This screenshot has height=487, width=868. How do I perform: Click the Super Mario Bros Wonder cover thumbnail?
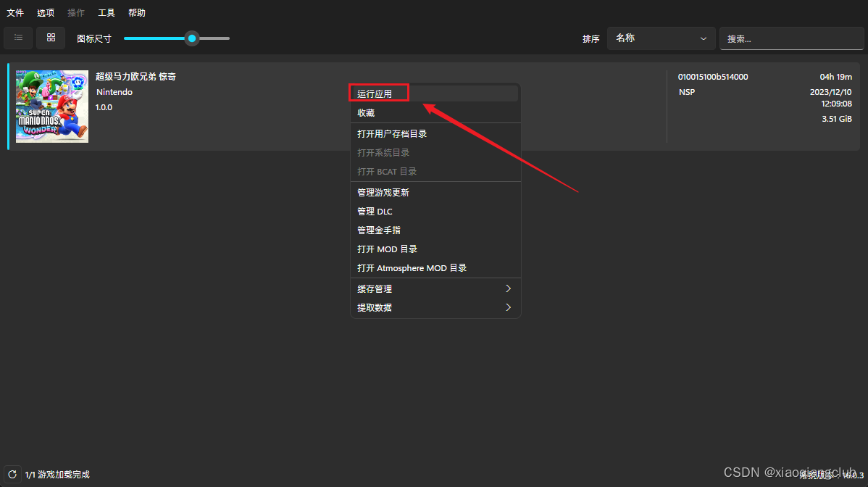52,107
